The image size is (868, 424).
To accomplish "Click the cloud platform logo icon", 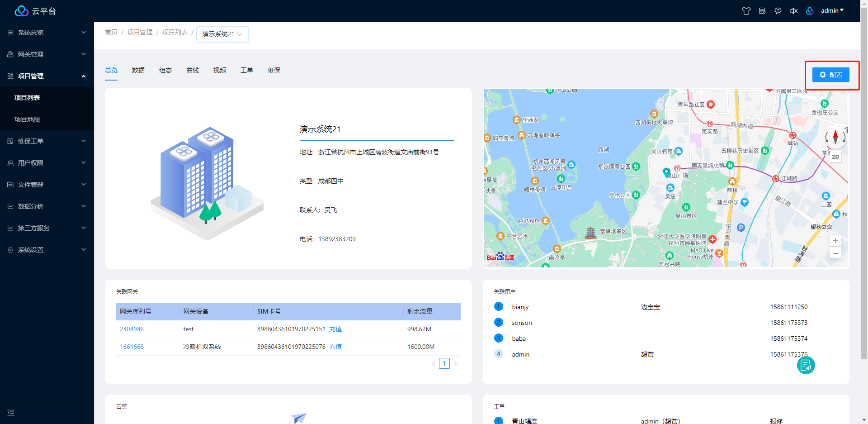I will tap(21, 11).
